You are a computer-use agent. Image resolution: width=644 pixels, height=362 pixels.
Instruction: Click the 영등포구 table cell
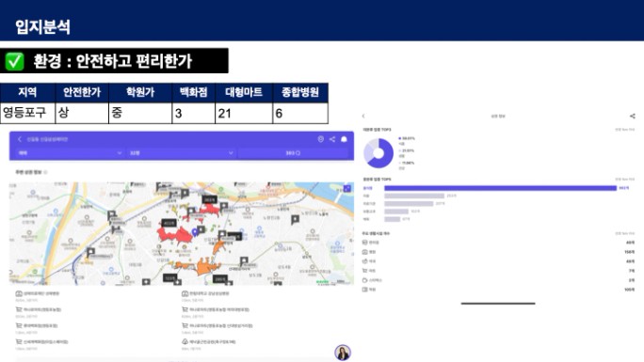(27, 113)
